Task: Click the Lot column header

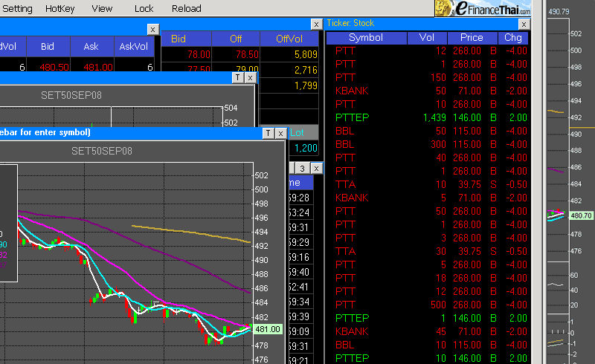Action: [297, 133]
